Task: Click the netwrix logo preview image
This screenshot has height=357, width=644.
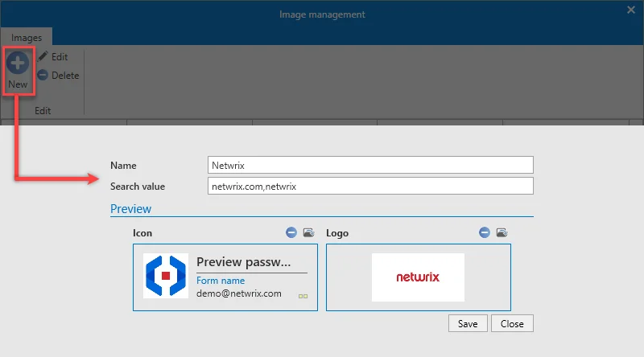Action: pyautogui.click(x=418, y=277)
